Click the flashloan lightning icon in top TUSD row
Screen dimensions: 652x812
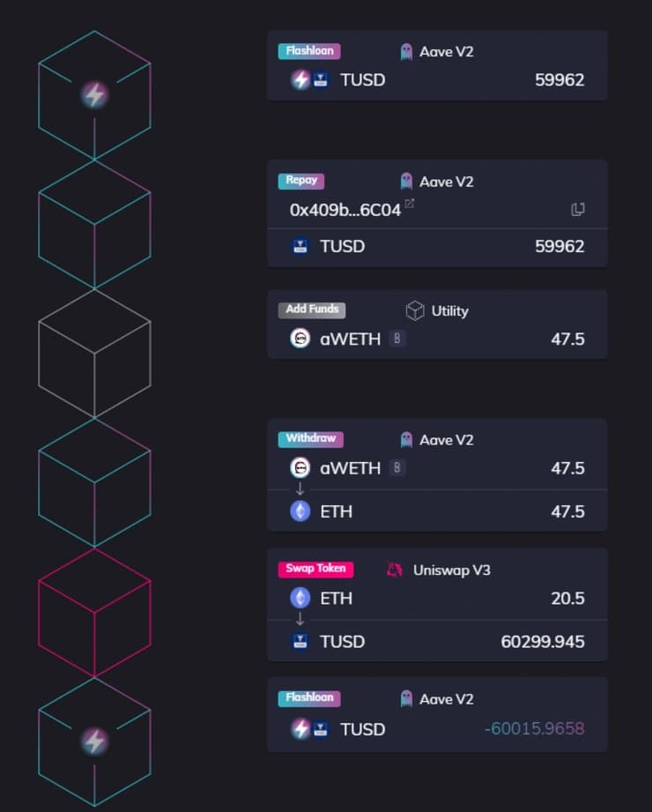point(300,79)
